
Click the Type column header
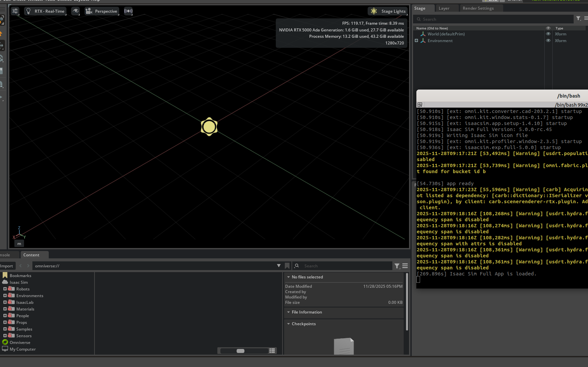(x=559, y=28)
